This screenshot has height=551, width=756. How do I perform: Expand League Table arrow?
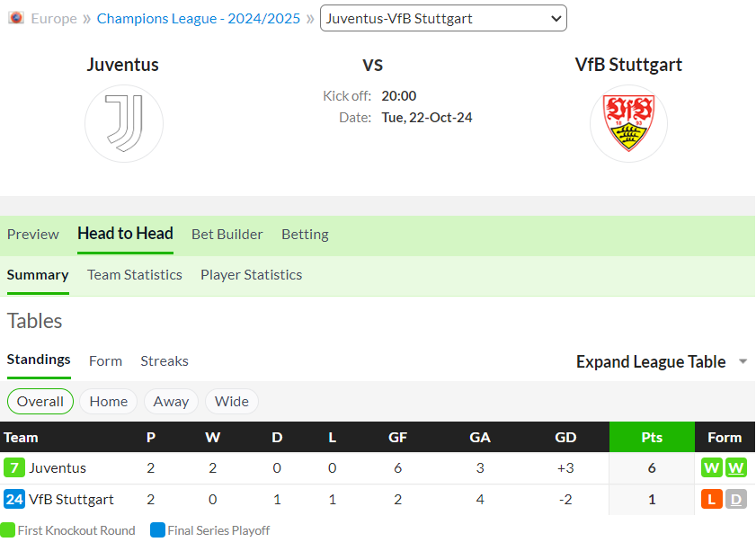(743, 361)
